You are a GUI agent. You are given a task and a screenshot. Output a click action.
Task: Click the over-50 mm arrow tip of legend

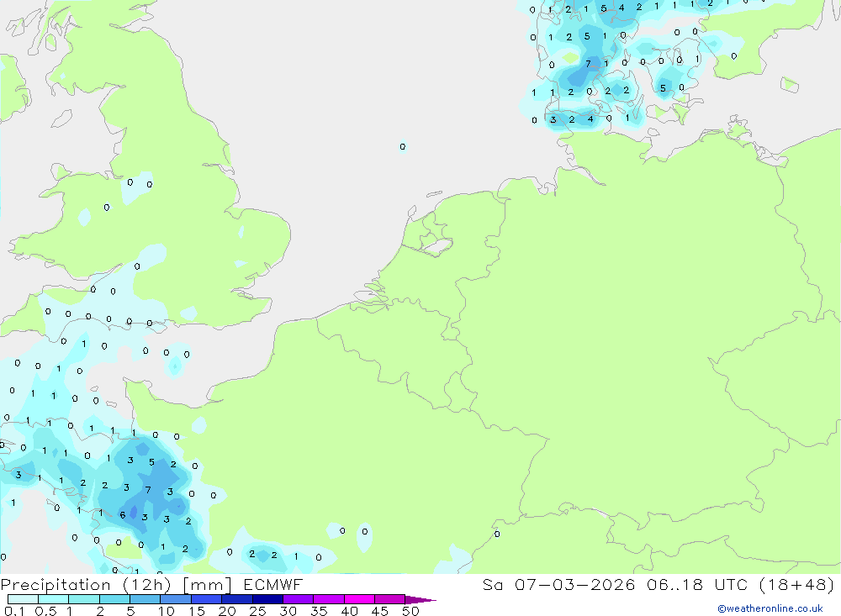(420, 599)
